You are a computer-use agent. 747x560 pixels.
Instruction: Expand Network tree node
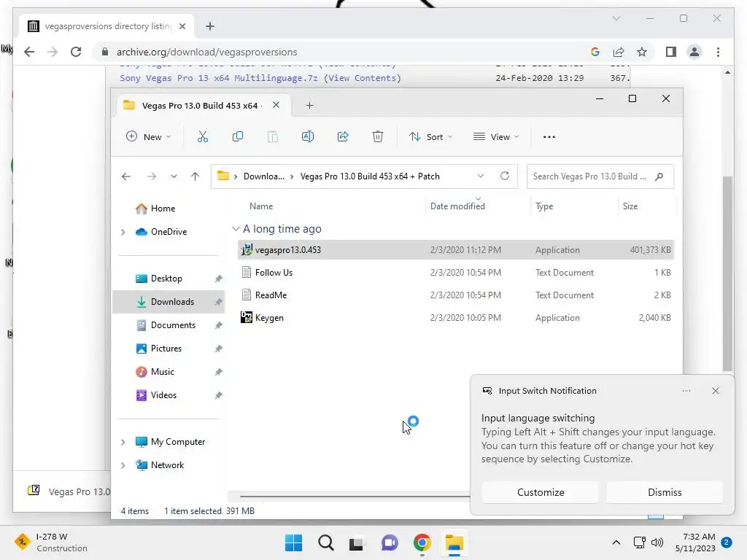123,465
